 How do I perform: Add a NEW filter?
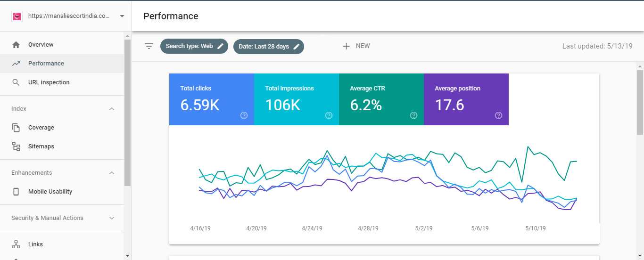(x=356, y=46)
